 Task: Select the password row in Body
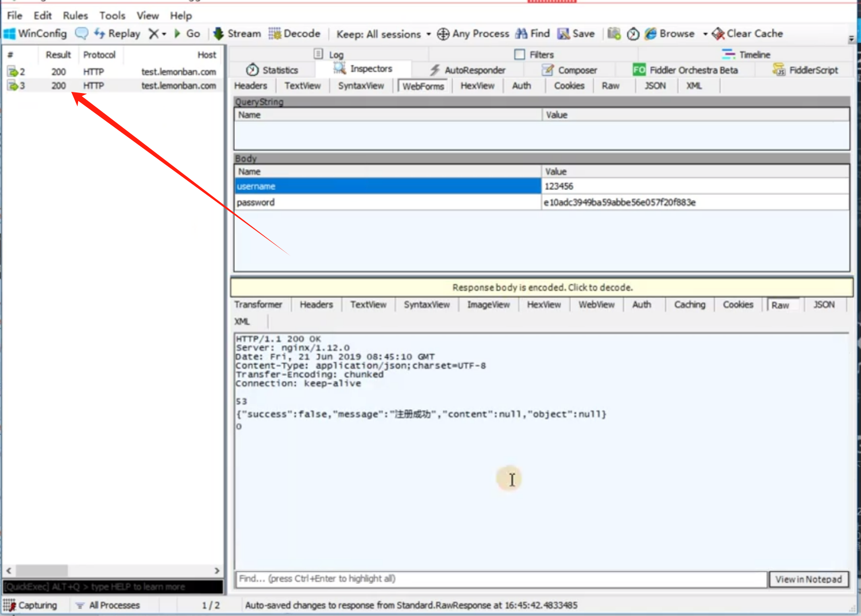(542, 202)
